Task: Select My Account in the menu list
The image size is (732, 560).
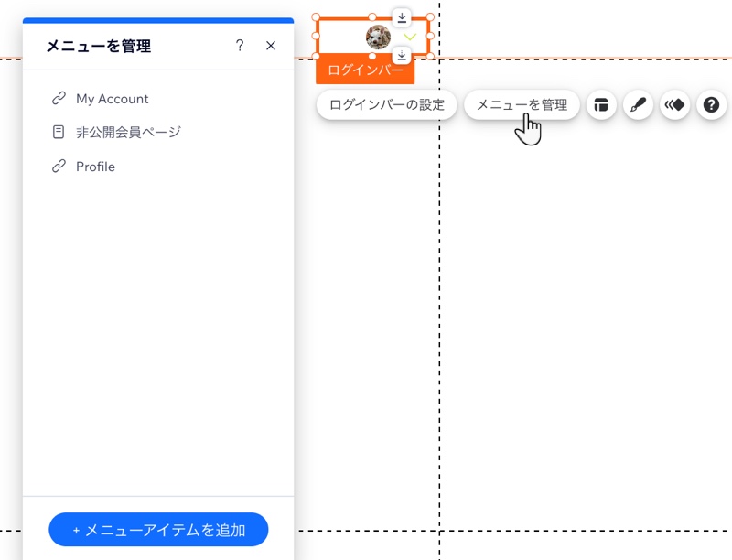Action: pos(110,98)
